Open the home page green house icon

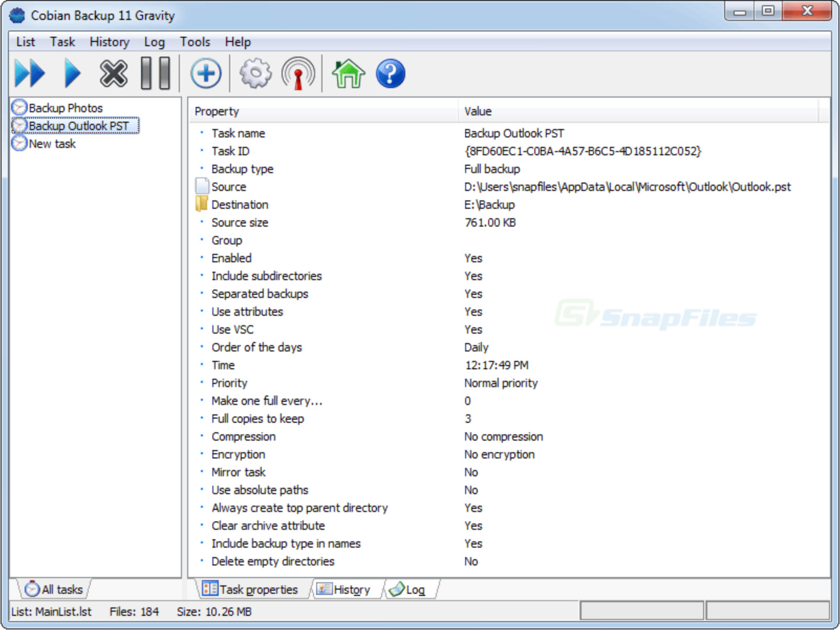point(348,73)
